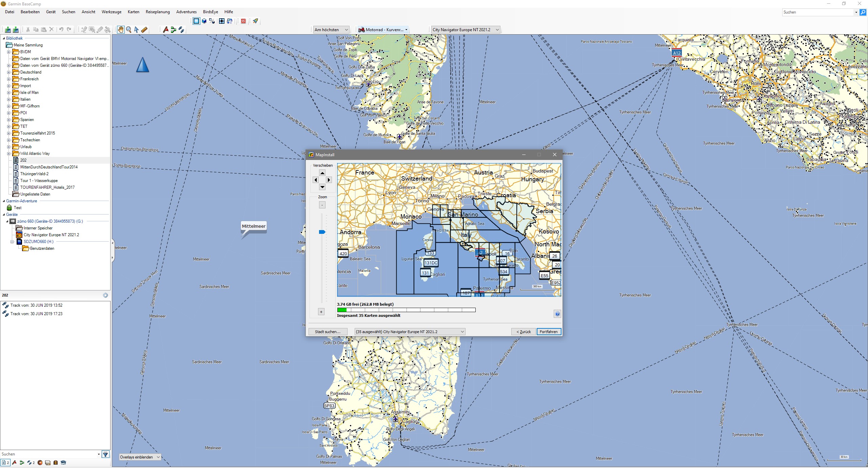Viewport: 868px width, 468px height.
Task: Click the Fortfahren button
Action: pos(548,332)
